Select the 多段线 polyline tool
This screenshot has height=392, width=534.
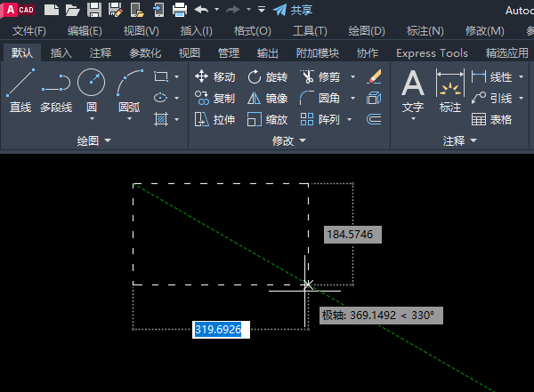56,90
